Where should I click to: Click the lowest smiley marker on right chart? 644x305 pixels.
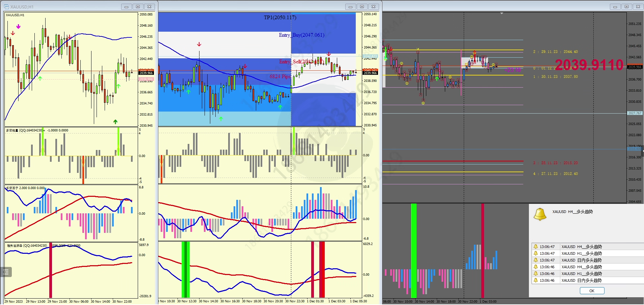click(x=423, y=103)
